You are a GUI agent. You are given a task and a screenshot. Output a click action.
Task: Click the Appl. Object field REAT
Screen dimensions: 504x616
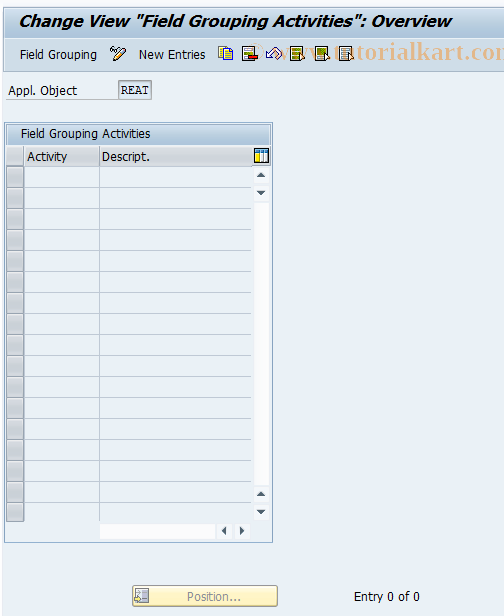coord(135,90)
